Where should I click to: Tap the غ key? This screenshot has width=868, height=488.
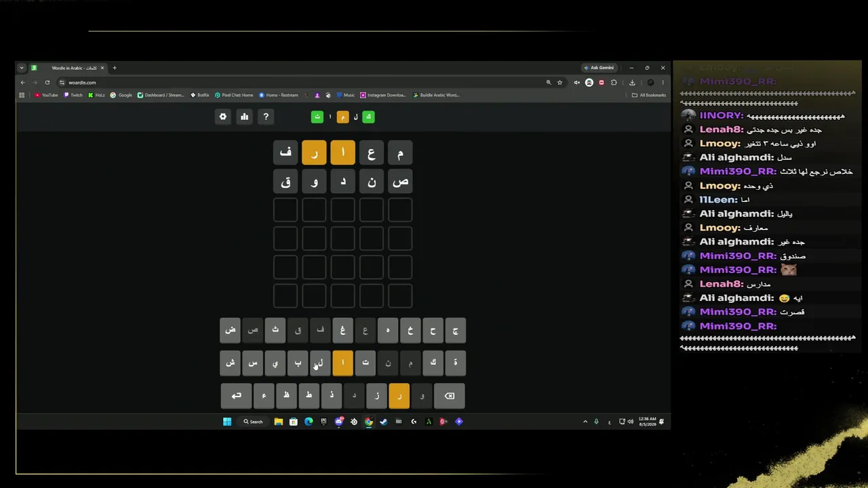click(x=342, y=330)
